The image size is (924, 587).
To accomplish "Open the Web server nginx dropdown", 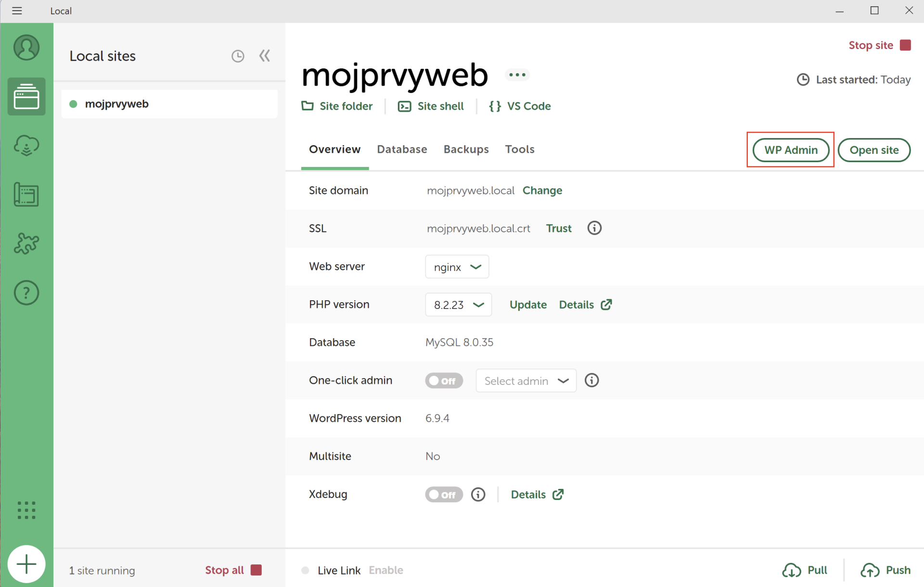I will (x=457, y=267).
